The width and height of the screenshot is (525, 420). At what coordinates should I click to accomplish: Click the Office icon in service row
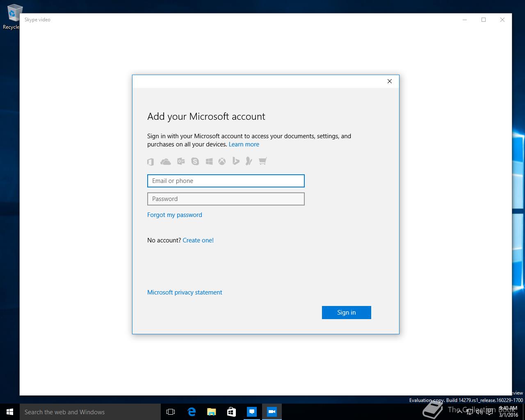(x=151, y=162)
